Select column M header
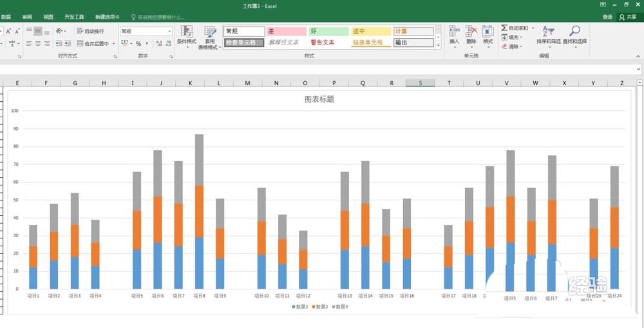Screen dimensions: 644x328 [248, 83]
